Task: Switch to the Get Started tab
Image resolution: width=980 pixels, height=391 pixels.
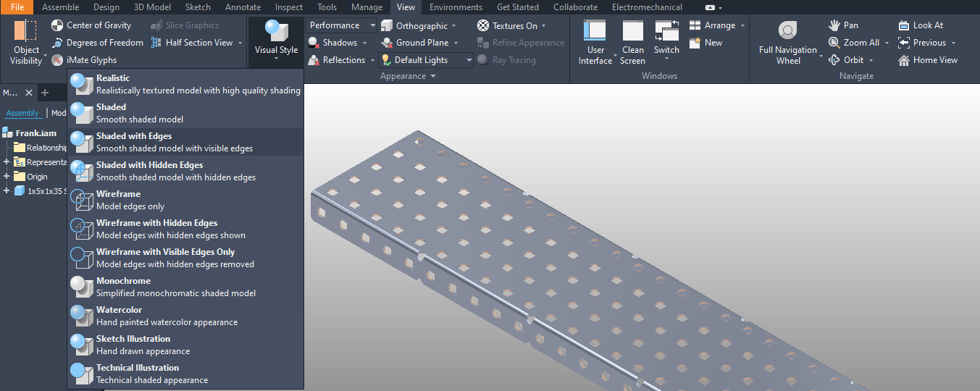Action: click(518, 7)
